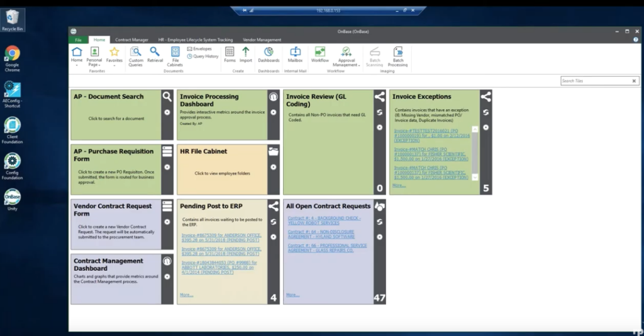The height and width of the screenshot is (336, 644).
Task: Switch to the Contract Manager tab
Action: [x=132, y=40]
